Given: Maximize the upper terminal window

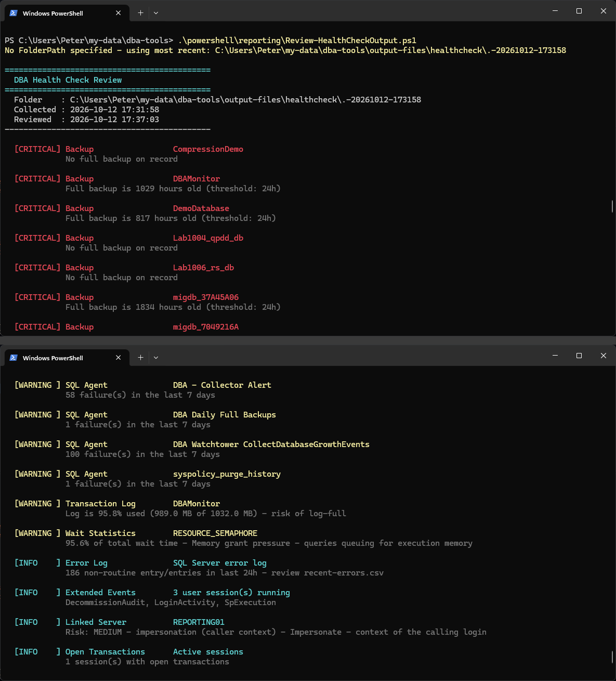Looking at the screenshot, I should point(579,11).
